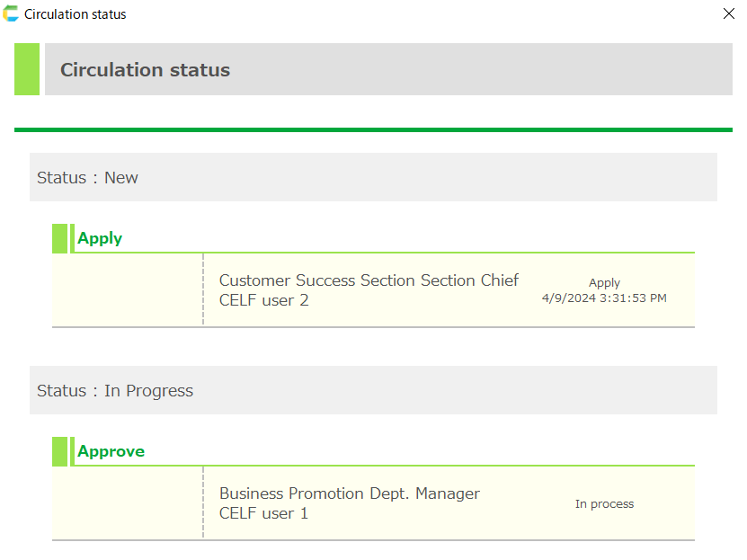Click the Apply status text in applicant row
The height and width of the screenshot is (560, 747).
click(x=604, y=282)
